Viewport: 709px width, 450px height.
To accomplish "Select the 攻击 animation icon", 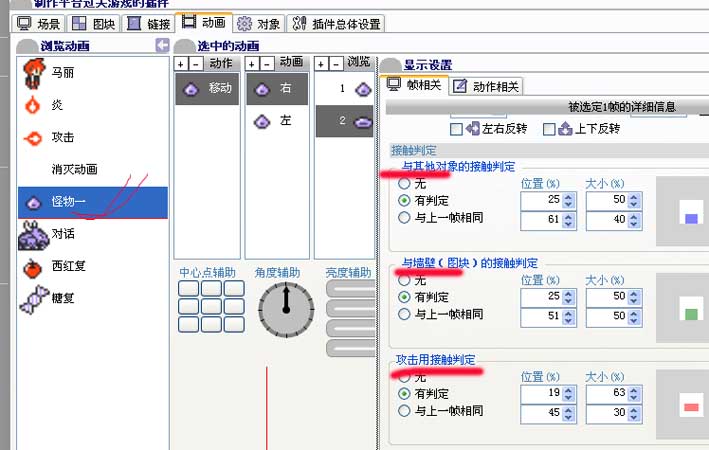I will [x=33, y=138].
